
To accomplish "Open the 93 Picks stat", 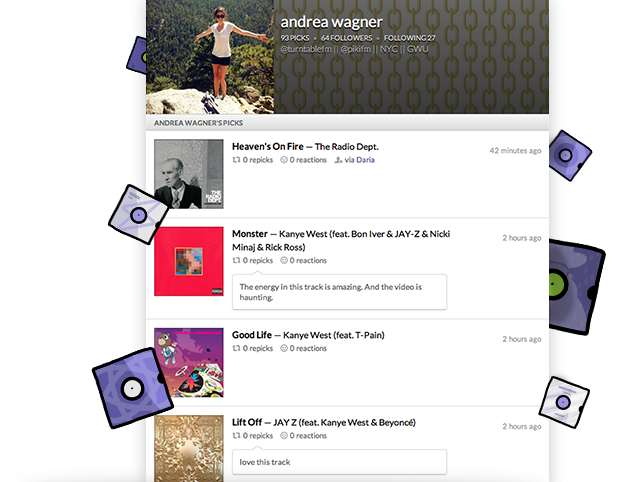I will coord(295,38).
